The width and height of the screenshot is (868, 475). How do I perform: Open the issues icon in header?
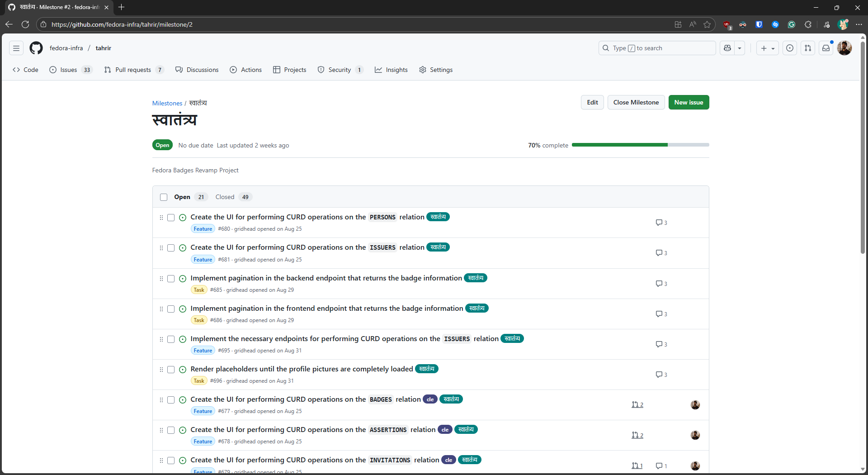790,48
